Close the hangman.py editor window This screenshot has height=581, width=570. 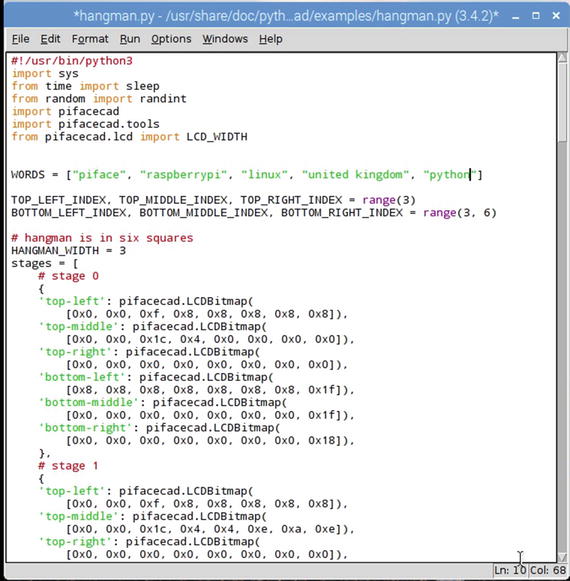556,16
